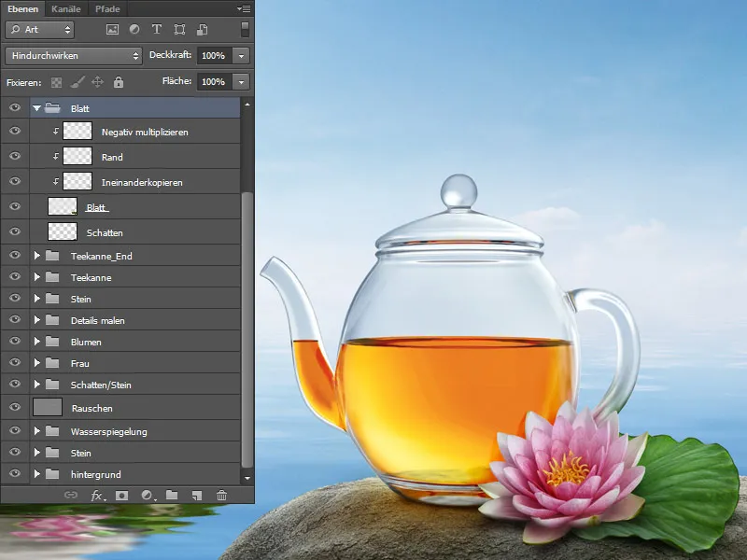Toggle visibility of Ineinanderkopieren layer
Image resolution: width=747 pixels, height=560 pixels.
click(x=15, y=181)
